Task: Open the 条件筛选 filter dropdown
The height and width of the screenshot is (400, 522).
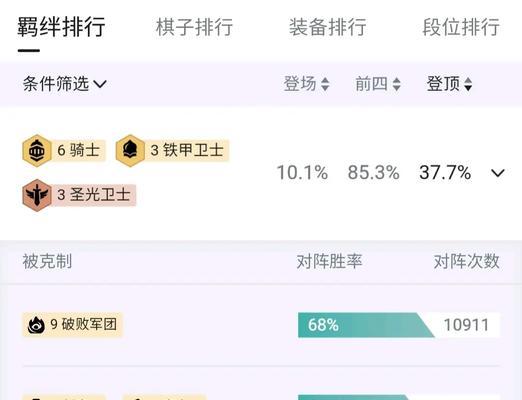Action: click(x=65, y=84)
